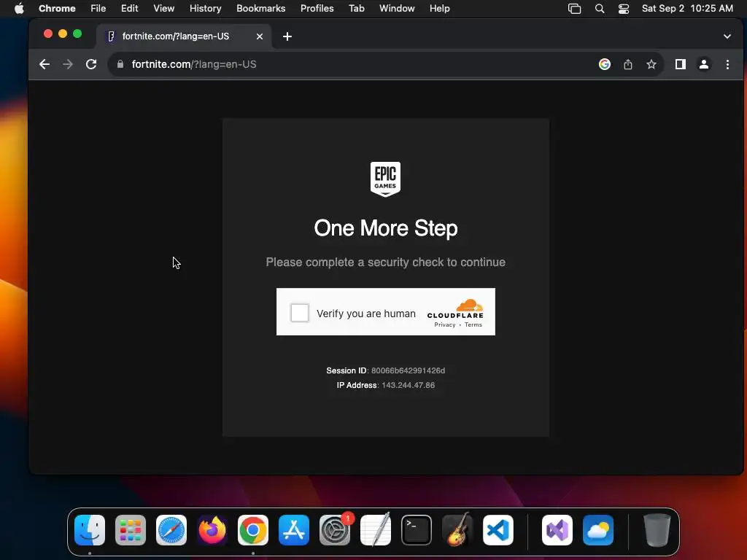Open the Cloudflare Terms link
The image size is (747, 560).
click(x=473, y=324)
